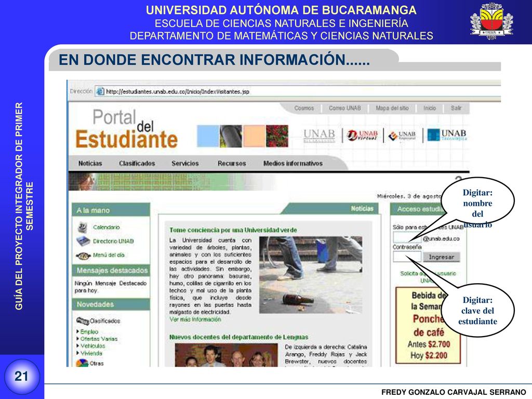Image resolution: width=532 pixels, height=399 pixels.
Task: Open the Menú del día link
Action: click(109, 255)
